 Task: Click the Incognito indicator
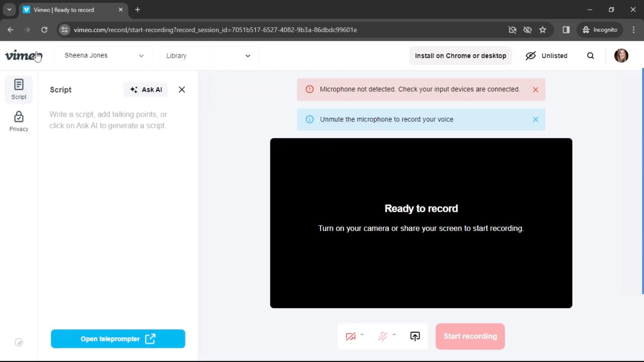click(x=600, y=30)
